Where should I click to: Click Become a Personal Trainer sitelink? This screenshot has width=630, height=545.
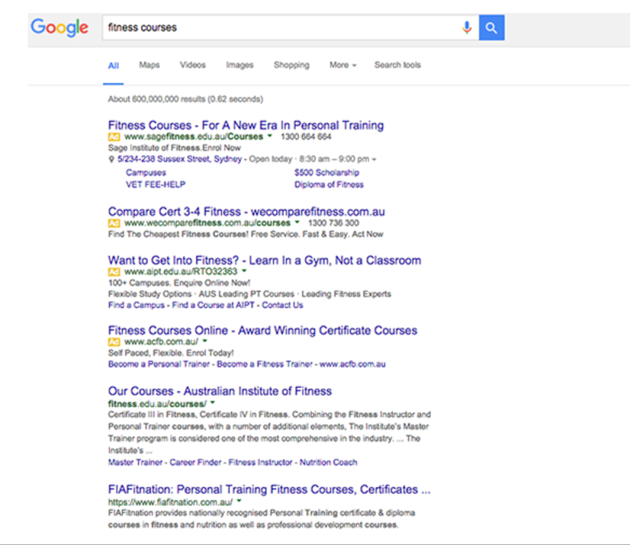tap(159, 364)
